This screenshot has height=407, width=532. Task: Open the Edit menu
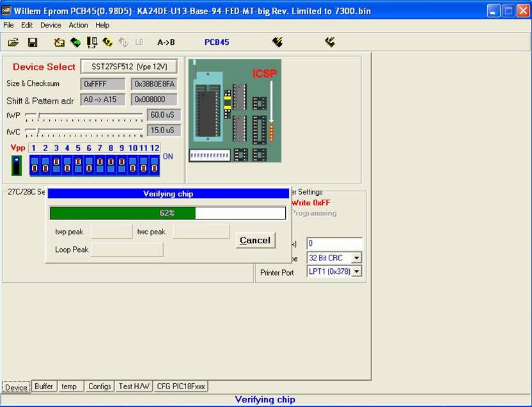[x=27, y=25]
